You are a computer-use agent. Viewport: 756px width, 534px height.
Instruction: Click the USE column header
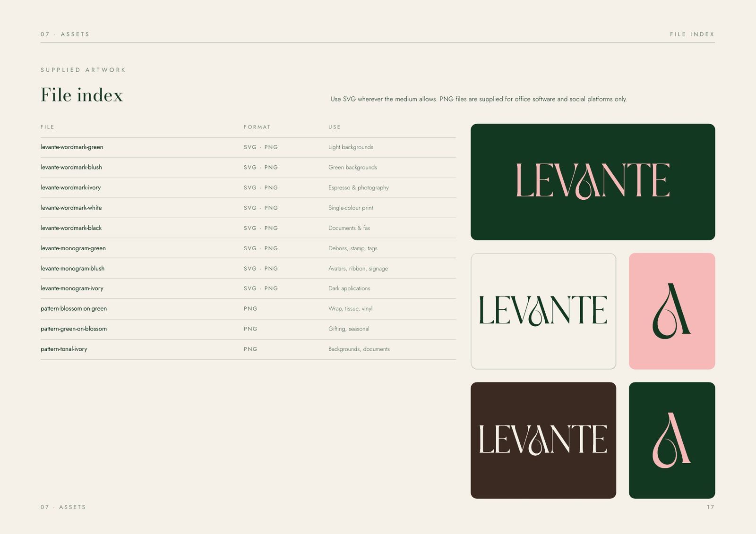335,127
